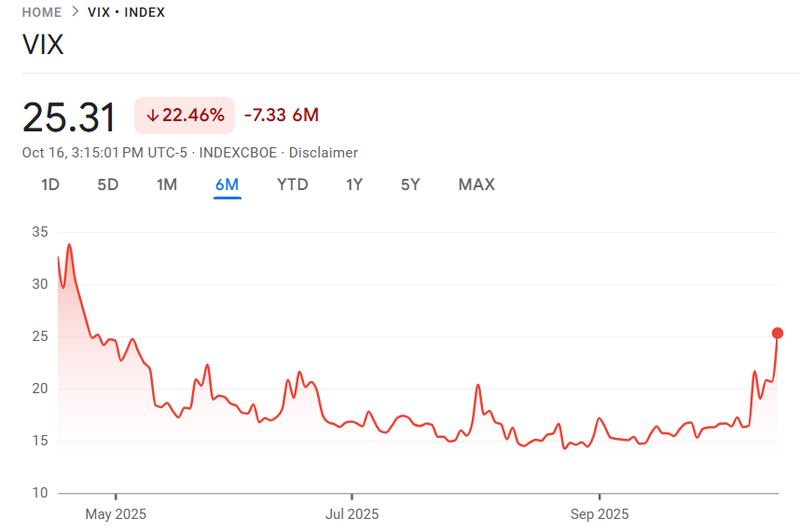Click the May 2025 axis label
This screenshot has width=800, height=532.
116,513
